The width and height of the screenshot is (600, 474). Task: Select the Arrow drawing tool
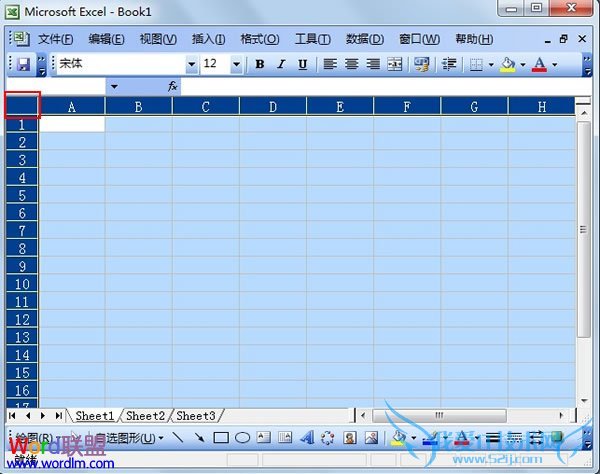pos(199,437)
